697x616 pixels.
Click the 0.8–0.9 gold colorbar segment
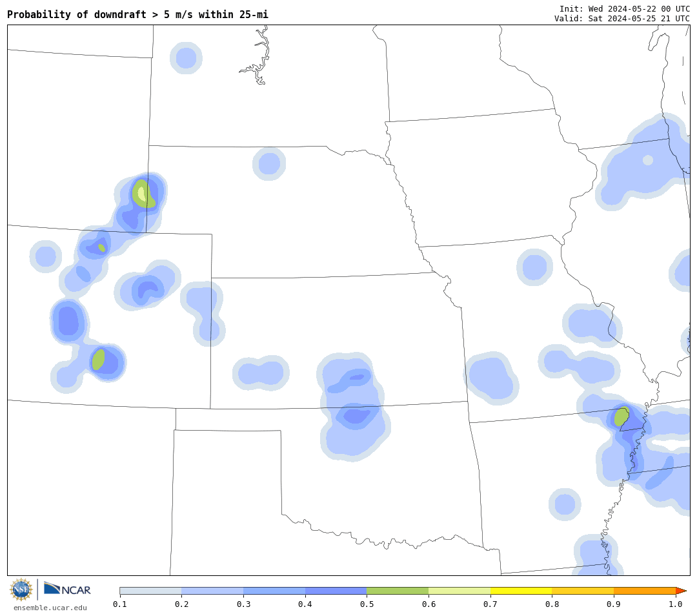[583, 591]
